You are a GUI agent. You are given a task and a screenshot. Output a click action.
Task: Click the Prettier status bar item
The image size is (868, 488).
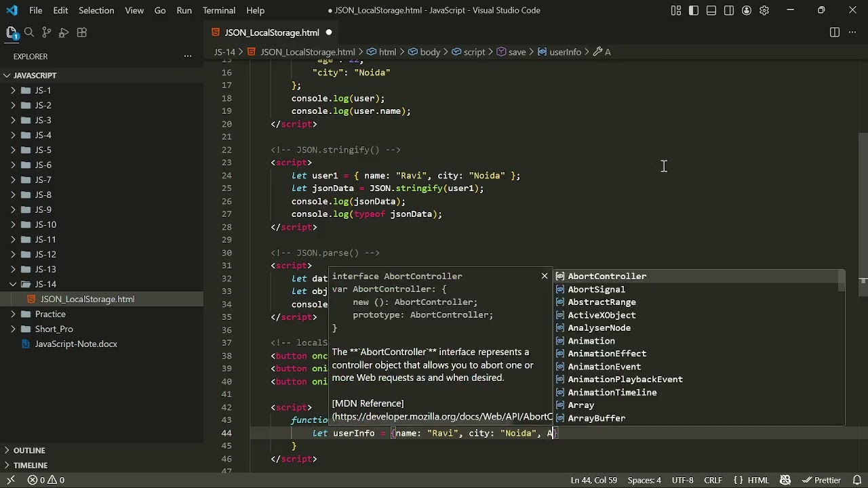coord(821,480)
